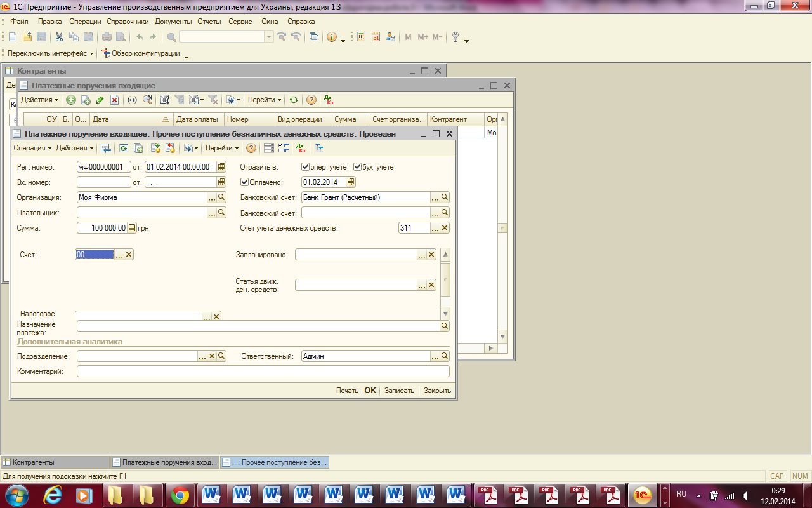This screenshot has width=812, height=508.
Task: Switch to Контрагенты window tab at bottom
Action: [55, 462]
